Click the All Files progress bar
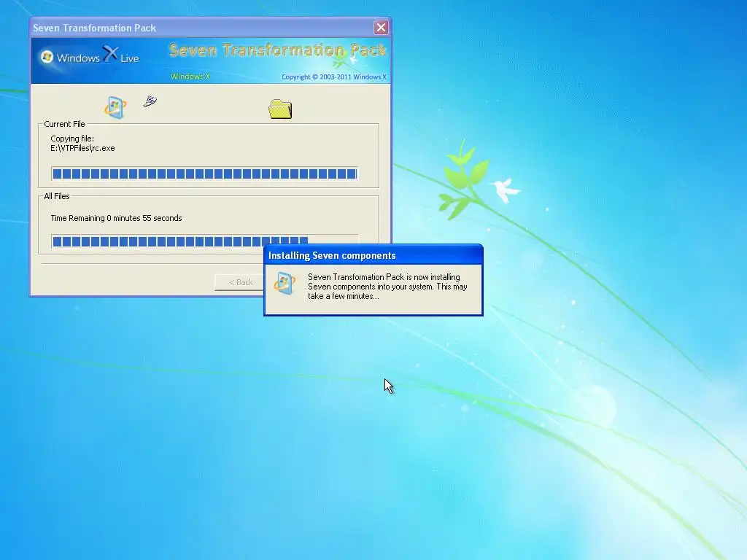This screenshot has height=560, width=747. [204, 241]
